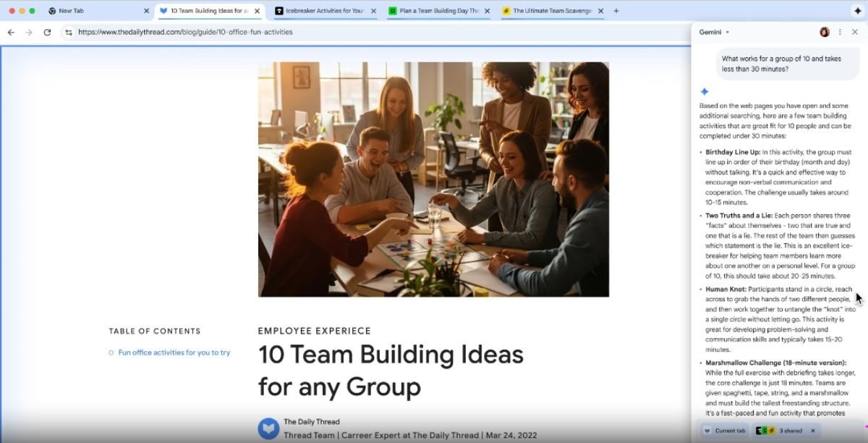Switch to the Icebreaker Activities tab
868x443 pixels.
coord(324,11)
